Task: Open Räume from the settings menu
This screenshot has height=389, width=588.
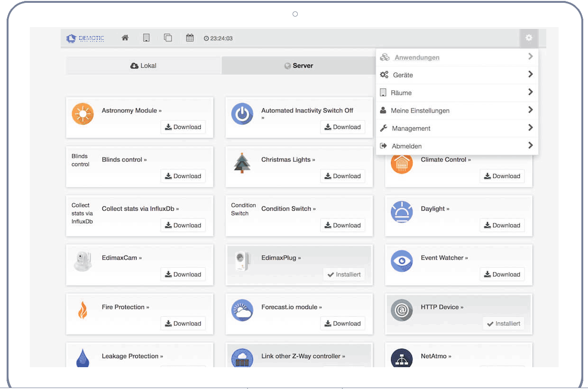Action: point(457,93)
